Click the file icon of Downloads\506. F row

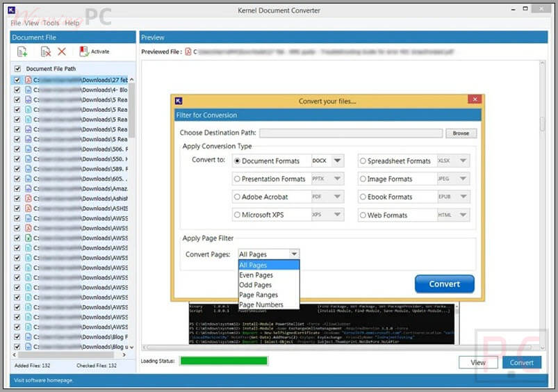pyautogui.click(x=28, y=149)
